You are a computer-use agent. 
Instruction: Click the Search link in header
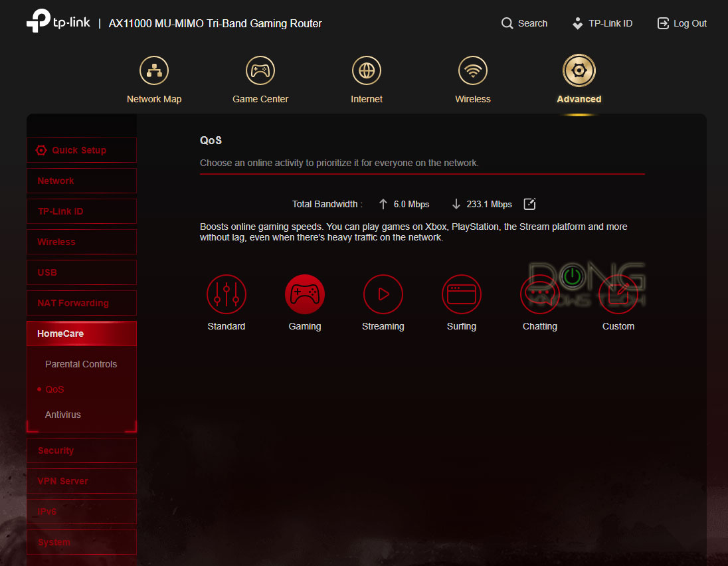[533, 23]
